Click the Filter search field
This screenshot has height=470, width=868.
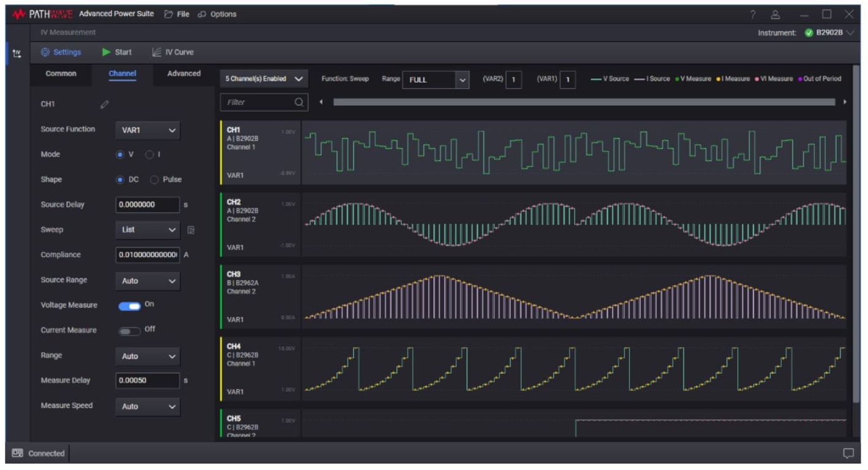(264, 102)
